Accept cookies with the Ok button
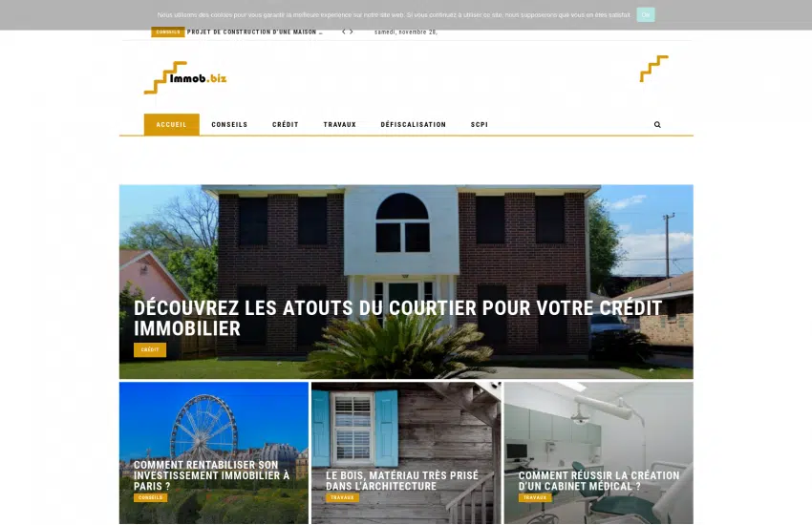The image size is (812, 525). (x=645, y=14)
